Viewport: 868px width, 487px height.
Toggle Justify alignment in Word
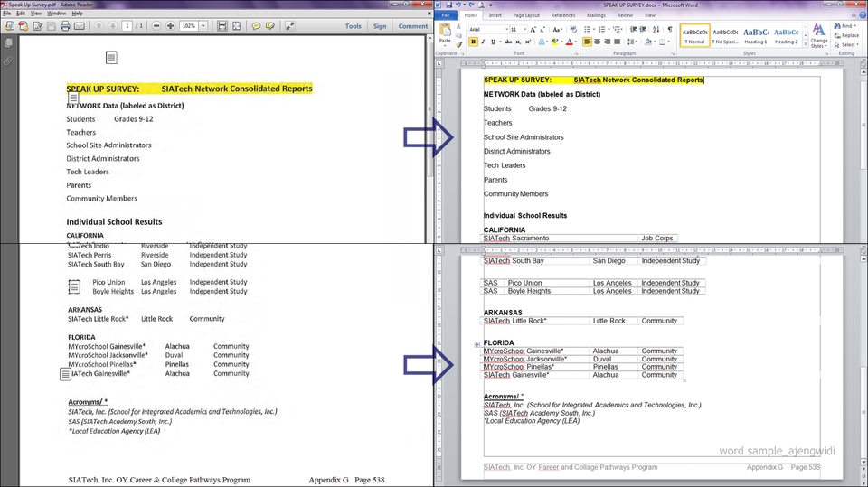pyautogui.click(x=617, y=42)
